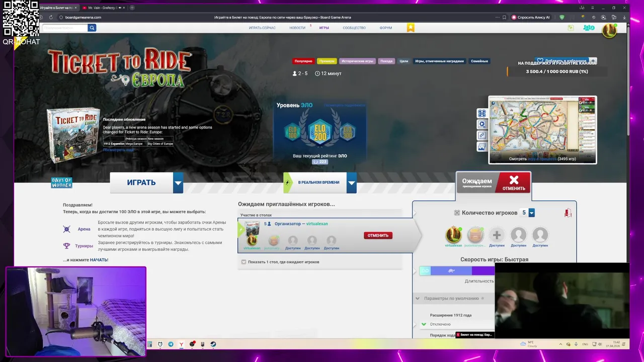Open Telegram from the Windows taskbar

[171, 344]
